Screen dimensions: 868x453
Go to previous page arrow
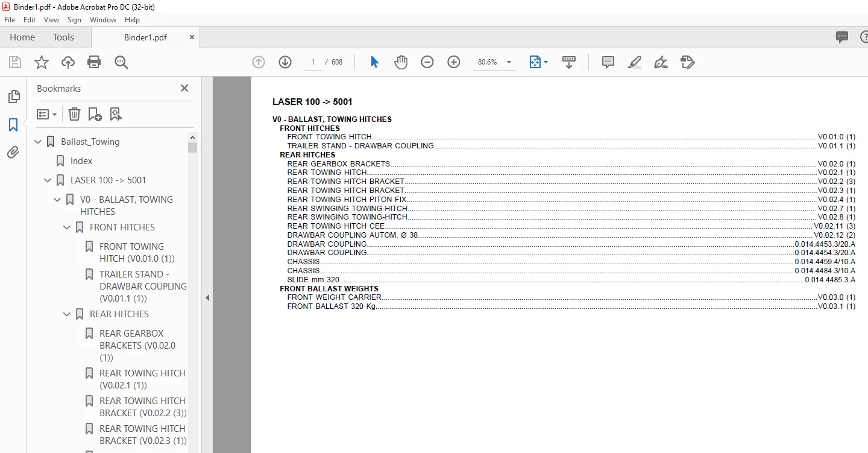(x=259, y=62)
